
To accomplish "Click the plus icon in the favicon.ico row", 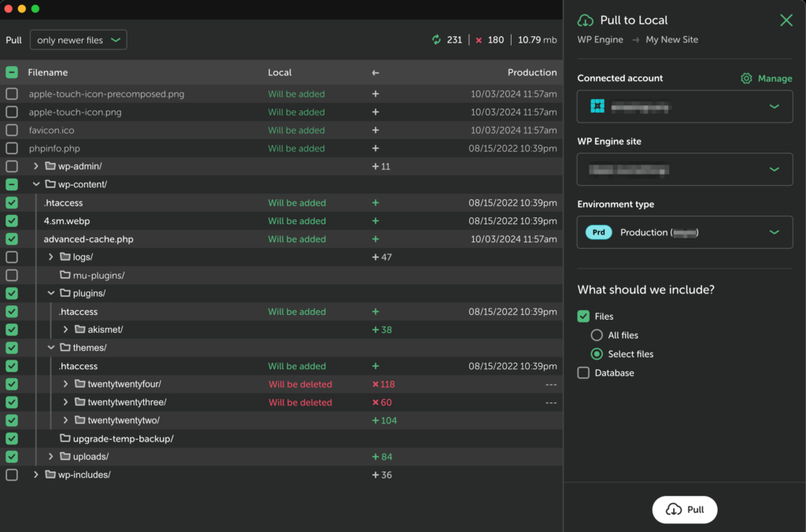I will click(375, 131).
